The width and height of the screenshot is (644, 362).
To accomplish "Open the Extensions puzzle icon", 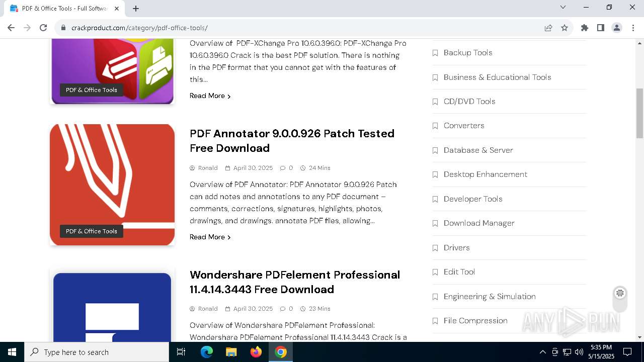I will pos(585,28).
